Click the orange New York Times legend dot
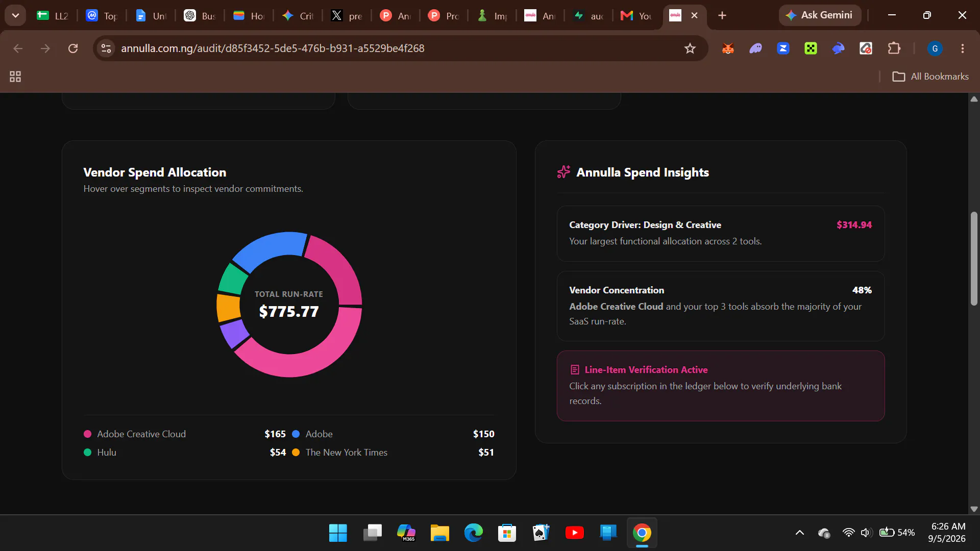 click(296, 453)
